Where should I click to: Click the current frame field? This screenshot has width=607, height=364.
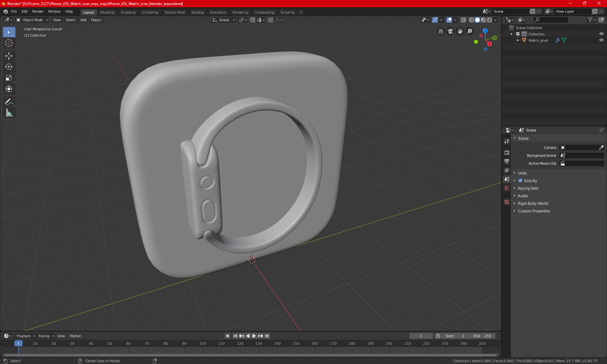pos(421,336)
